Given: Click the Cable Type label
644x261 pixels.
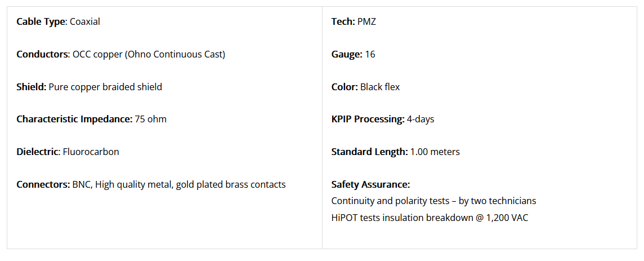Looking at the screenshot, I should (41, 22).
